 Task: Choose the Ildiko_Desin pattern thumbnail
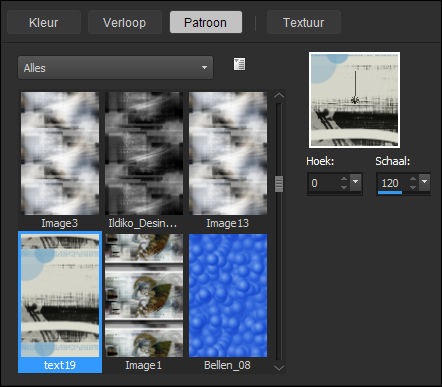(144, 153)
